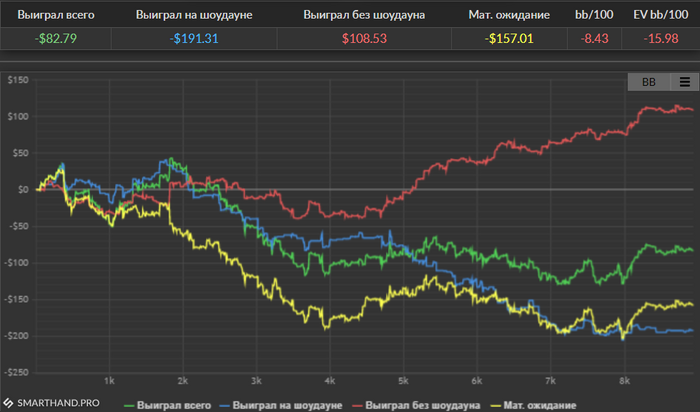Switch chart units to BB
Screen dimensions: 700x412
[649, 82]
